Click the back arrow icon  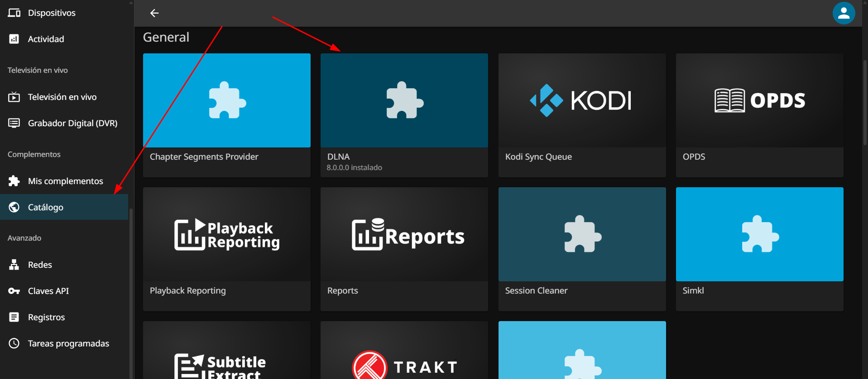(154, 13)
